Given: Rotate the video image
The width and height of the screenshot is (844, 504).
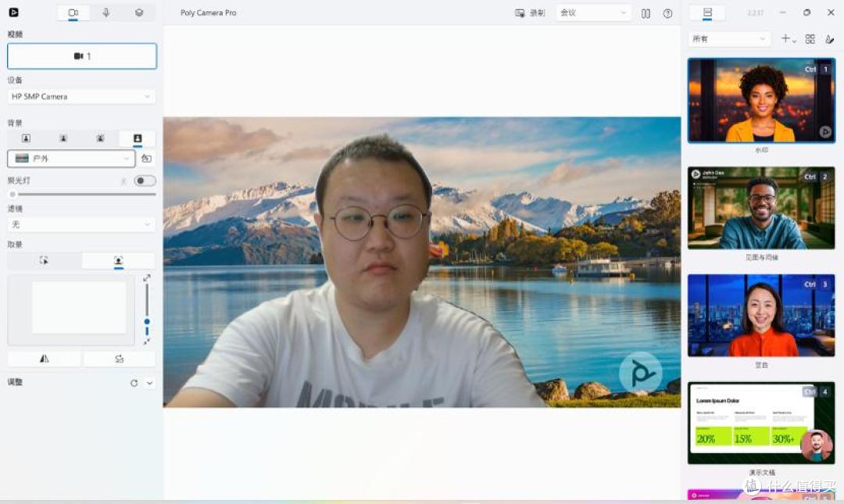Looking at the screenshot, I should pos(119,359).
